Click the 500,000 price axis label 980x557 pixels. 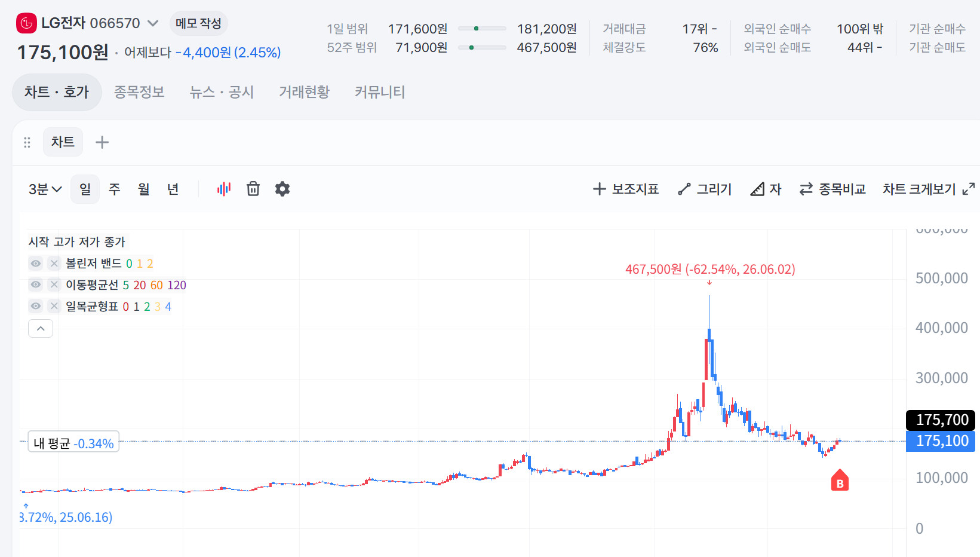coord(942,278)
